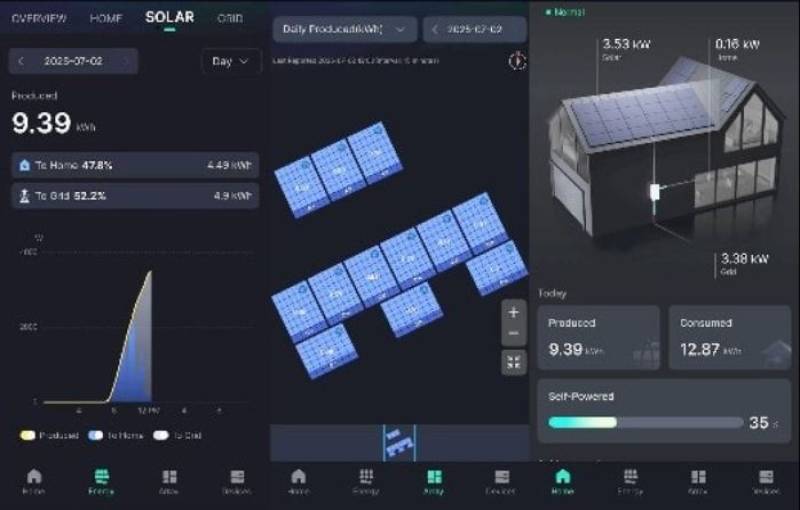800x510 pixels.
Task: Tap the Home icon below the array map
Action: point(298,482)
